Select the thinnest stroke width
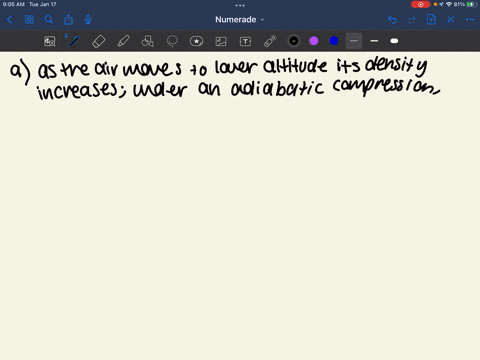 [x=354, y=41]
